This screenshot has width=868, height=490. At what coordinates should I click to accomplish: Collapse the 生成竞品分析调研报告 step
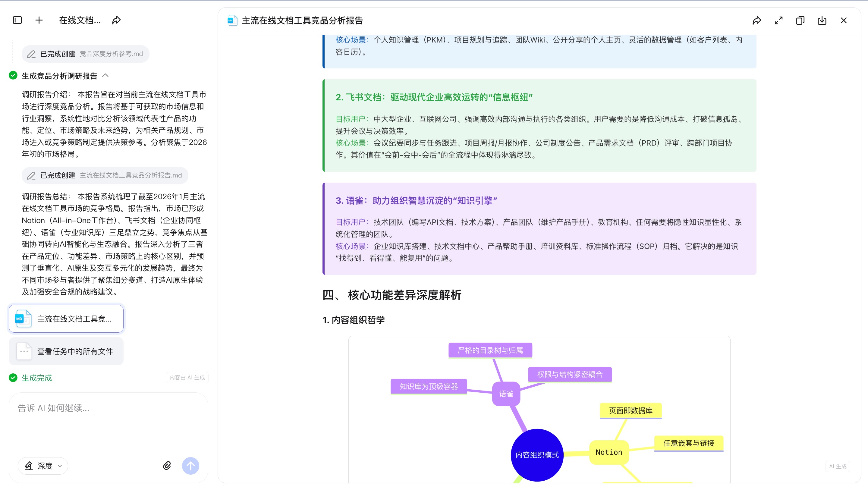(105, 75)
